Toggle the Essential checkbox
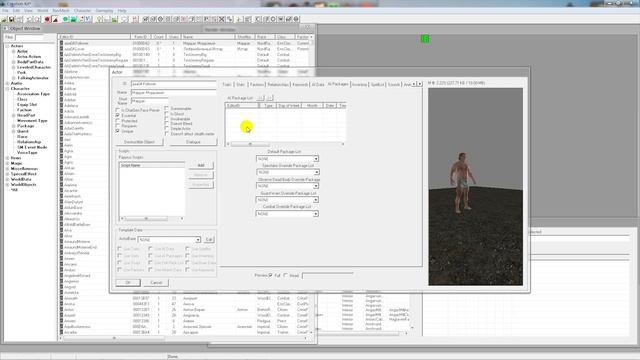This screenshot has height=360, width=640. click(x=118, y=116)
